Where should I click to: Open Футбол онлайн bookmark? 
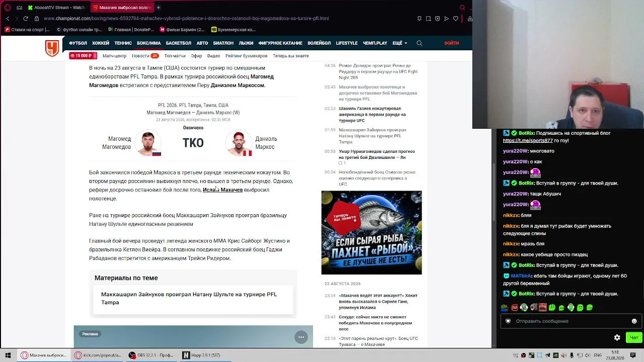(x=80, y=30)
